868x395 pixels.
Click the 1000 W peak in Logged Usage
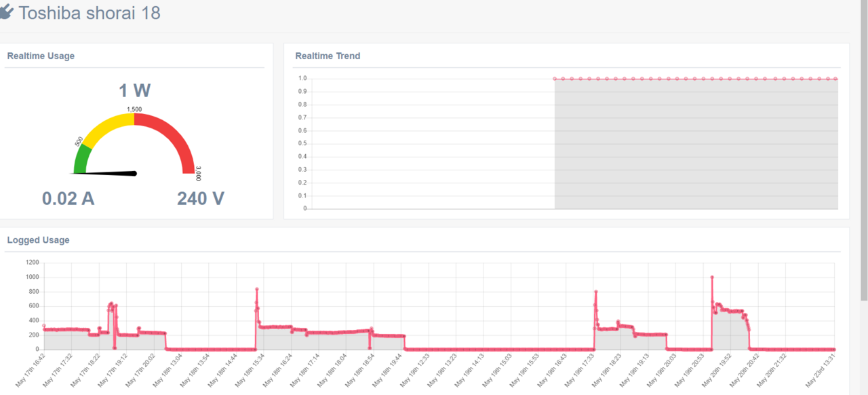pos(711,277)
